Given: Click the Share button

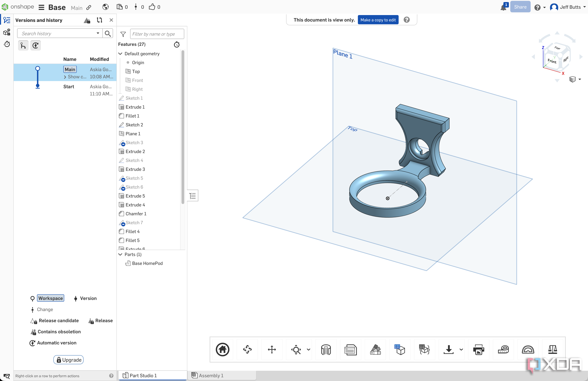Looking at the screenshot, I should (520, 7).
